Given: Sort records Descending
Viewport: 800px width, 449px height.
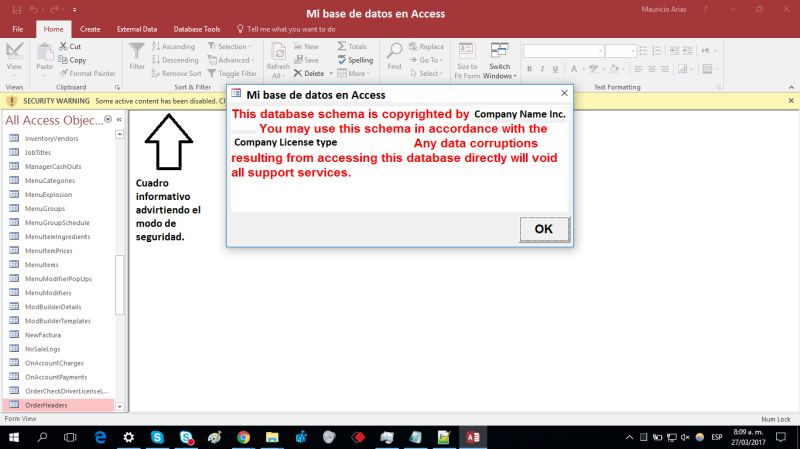Looking at the screenshot, I should (x=175, y=60).
